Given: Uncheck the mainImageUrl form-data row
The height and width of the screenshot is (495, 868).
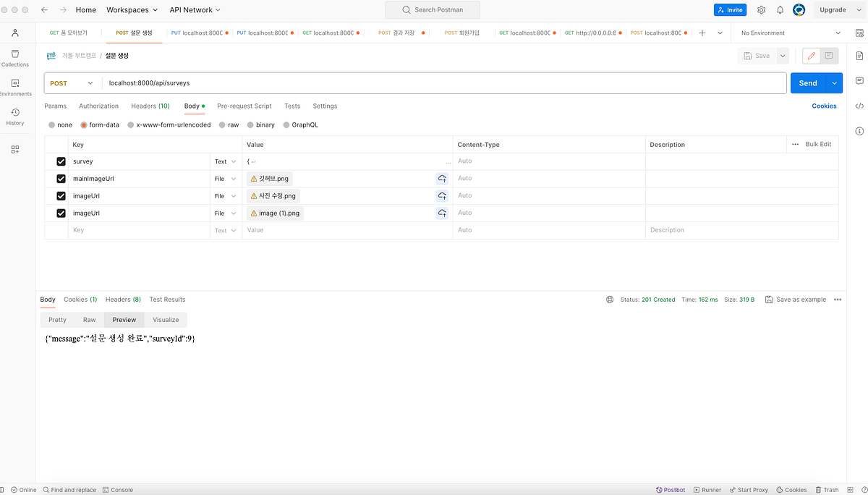Looking at the screenshot, I should click(x=61, y=178).
